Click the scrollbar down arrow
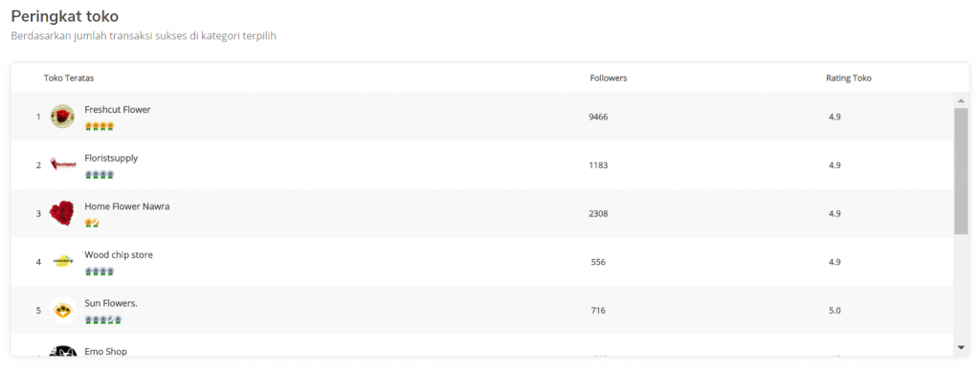Viewport: 980px width, 370px height. click(961, 347)
